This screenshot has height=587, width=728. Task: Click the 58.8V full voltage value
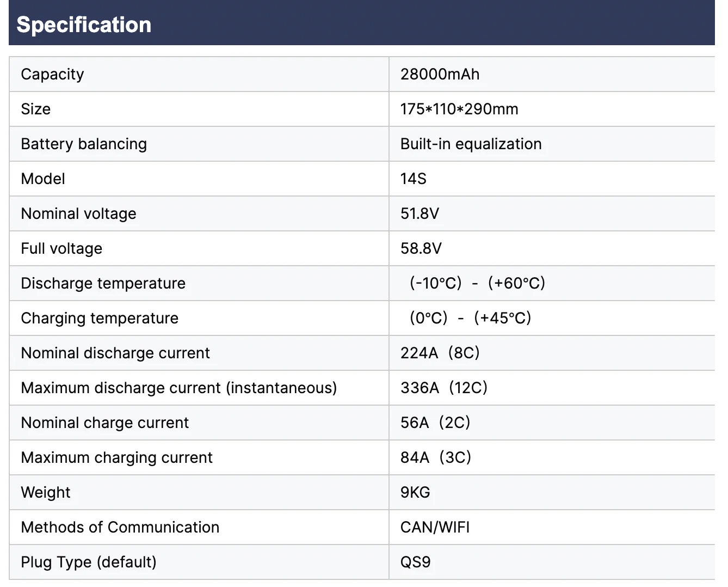421,248
